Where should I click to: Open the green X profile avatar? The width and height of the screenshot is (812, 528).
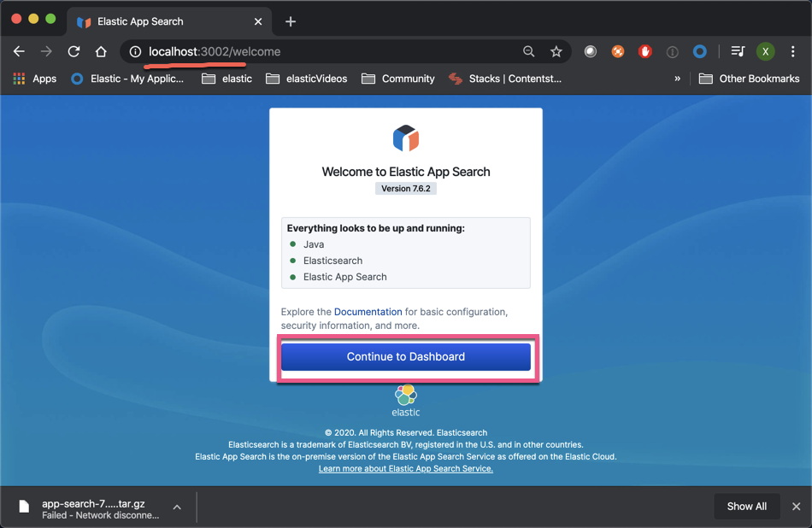765,51
